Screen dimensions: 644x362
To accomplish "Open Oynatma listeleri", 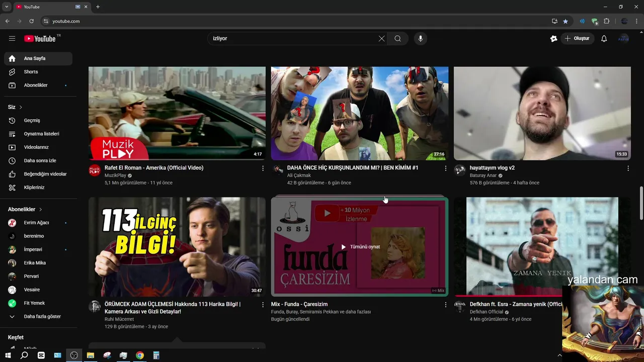I will [38, 134].
